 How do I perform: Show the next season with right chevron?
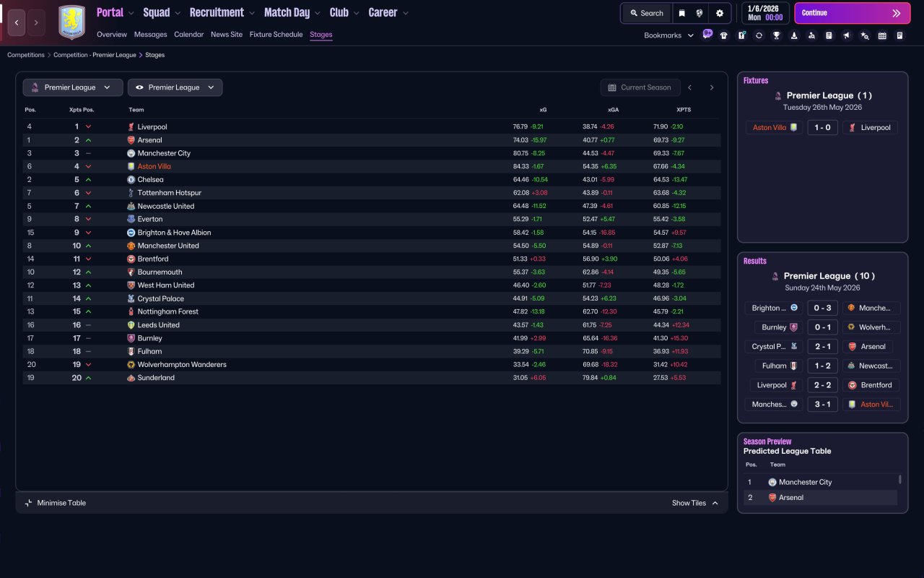(712, 87)
